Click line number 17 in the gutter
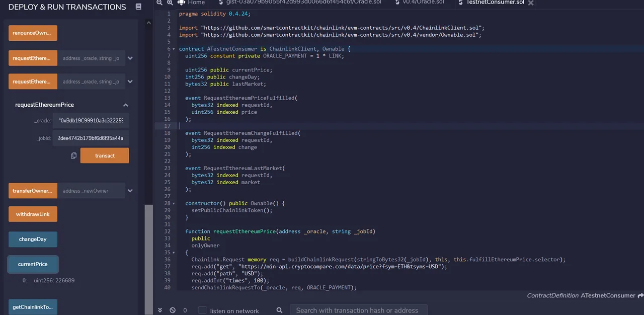The width and height of the screenshot is (644, 315). tap(168, 126)
